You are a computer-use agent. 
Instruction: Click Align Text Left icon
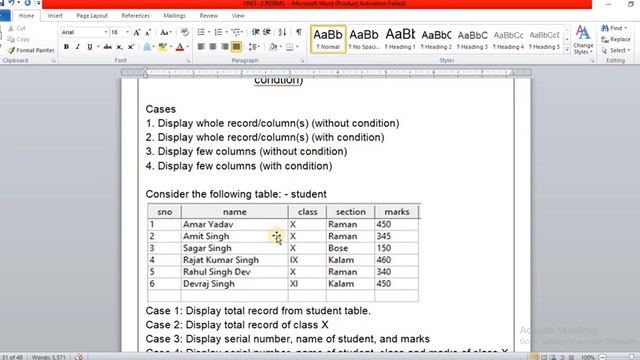[x=201, y=47]
